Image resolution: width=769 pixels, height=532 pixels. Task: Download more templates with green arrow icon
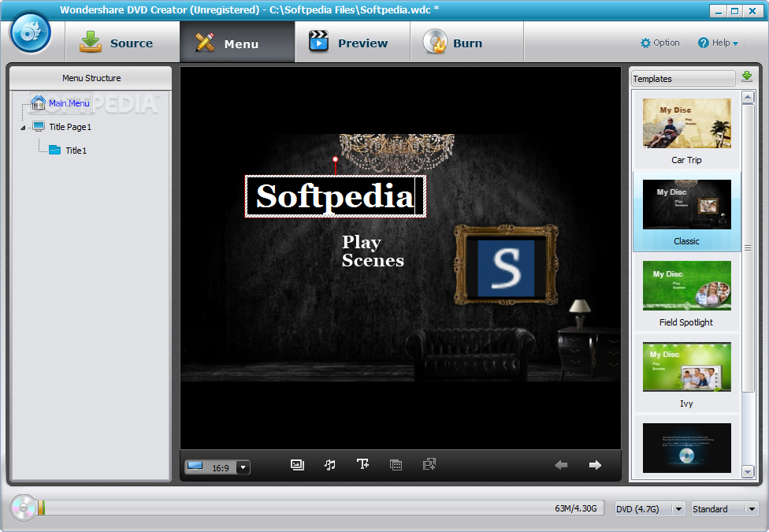tap(747, 76)
